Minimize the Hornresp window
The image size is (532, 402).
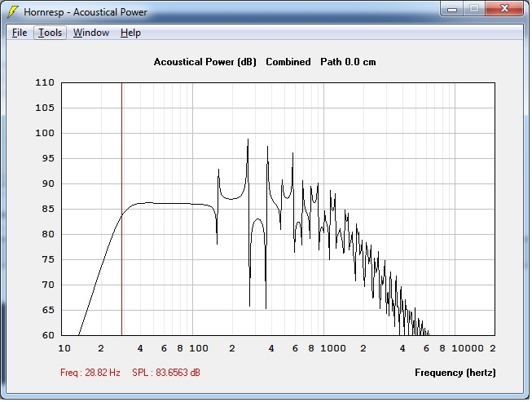tap(452, 9)
